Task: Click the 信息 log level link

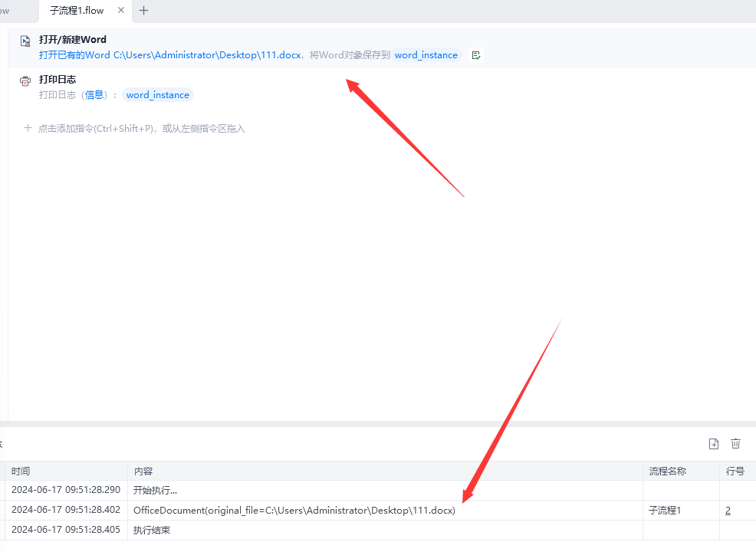Action: click(94, 95)
